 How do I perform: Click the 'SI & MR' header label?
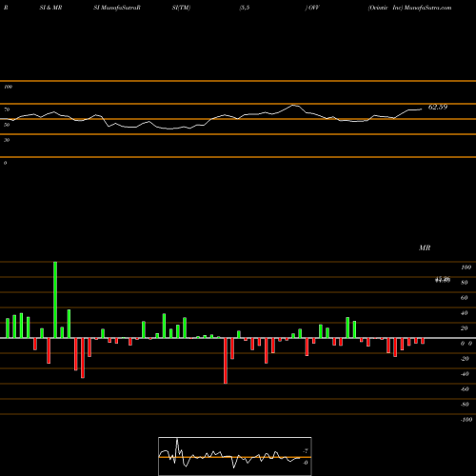click(50, 8)
